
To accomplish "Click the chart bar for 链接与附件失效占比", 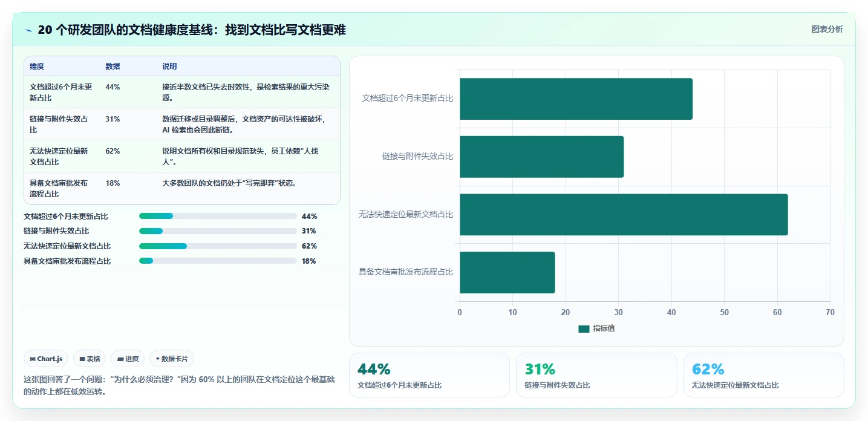I will (x=541, y=157).
